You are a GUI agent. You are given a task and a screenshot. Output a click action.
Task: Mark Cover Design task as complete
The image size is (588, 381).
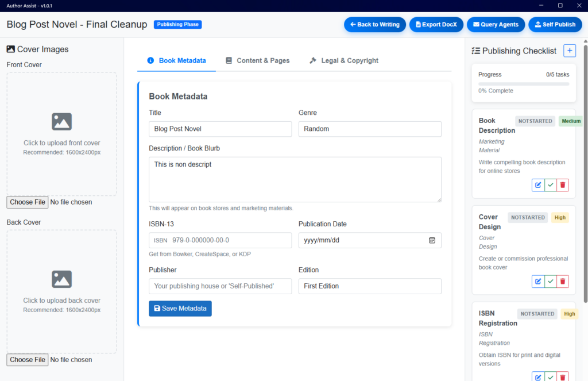(x=551, y=282)
